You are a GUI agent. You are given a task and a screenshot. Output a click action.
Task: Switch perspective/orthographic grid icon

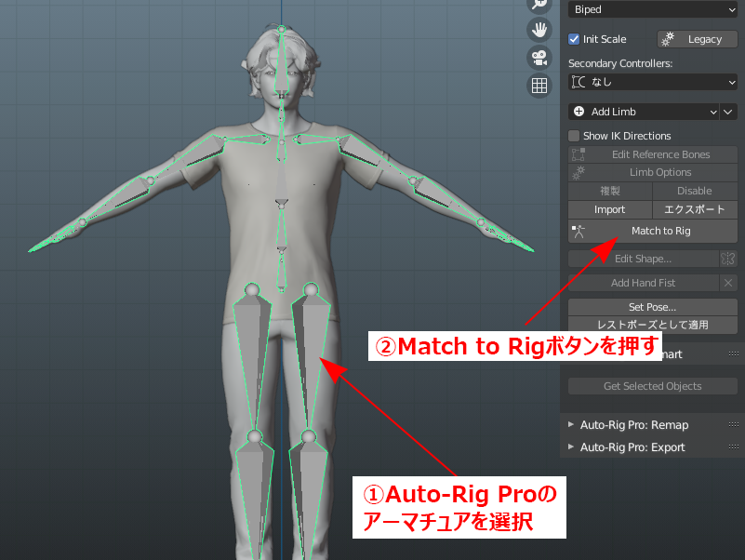tap(539, 86)
